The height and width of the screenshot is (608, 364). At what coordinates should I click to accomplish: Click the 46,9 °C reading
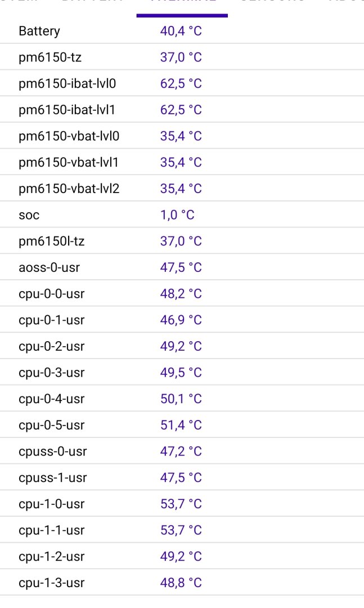(181, 320)
